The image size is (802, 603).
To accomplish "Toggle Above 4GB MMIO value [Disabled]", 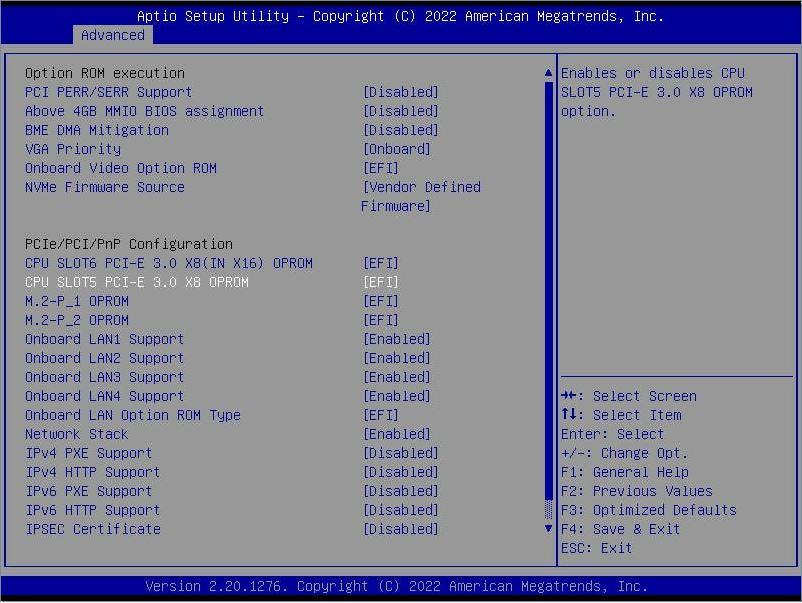I will (400, 111).
